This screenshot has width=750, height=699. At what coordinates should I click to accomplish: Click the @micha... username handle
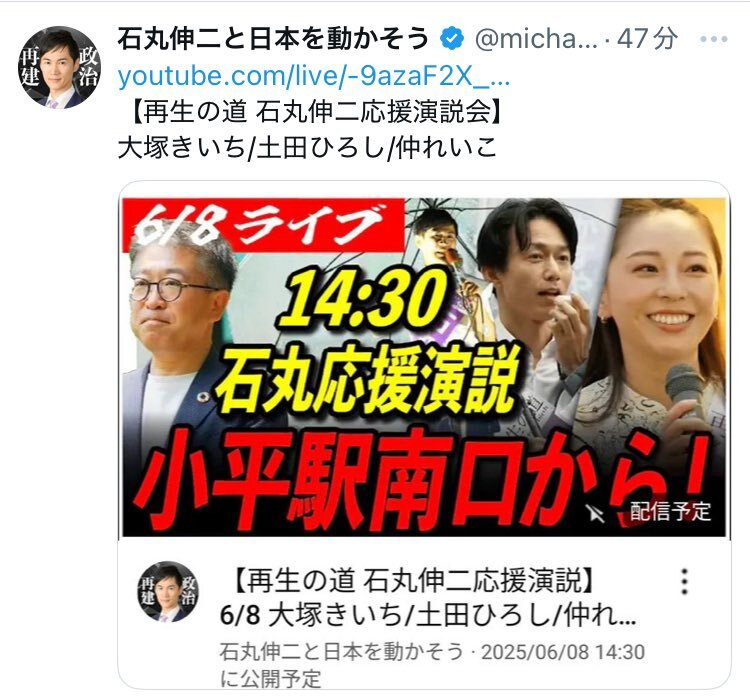point(536,39)
